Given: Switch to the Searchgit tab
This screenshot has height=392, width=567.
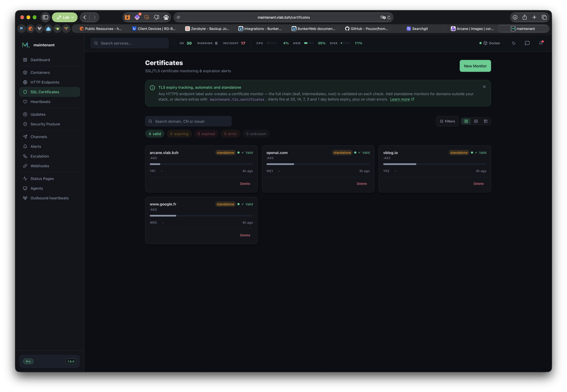Looking at the screenshot, I should pos(417,29).
